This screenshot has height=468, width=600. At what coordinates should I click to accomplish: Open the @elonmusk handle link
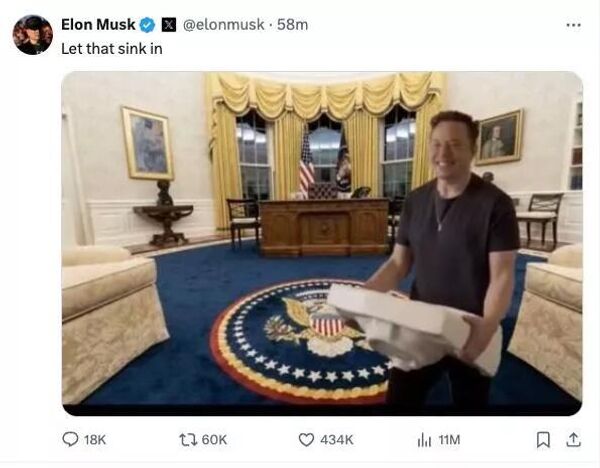(223, 24)
